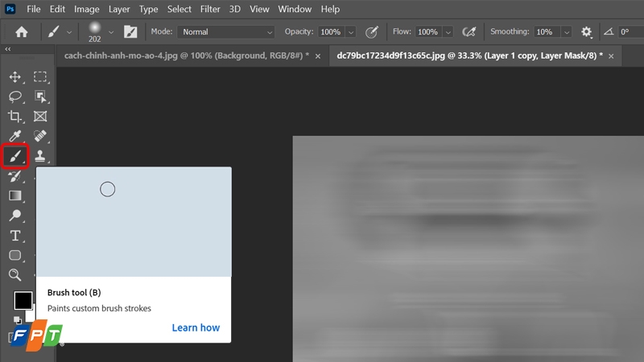This screenshot has height=362, width=644.
Task: Open the Filter menu
Action: pyautogui.click(x=210, y=9)
